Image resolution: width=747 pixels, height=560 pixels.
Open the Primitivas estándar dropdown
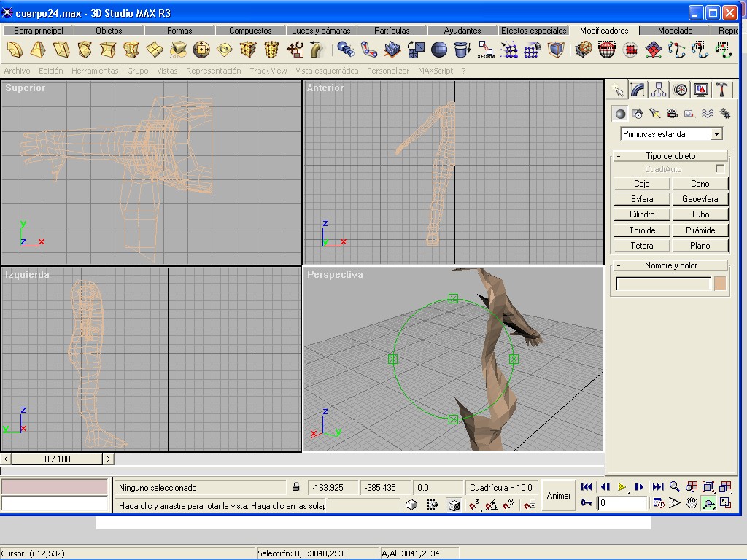716,134
